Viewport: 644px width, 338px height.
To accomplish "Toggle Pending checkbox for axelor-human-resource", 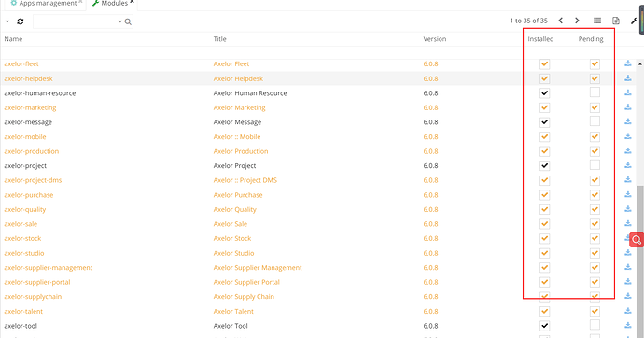I will pos(595,92).
